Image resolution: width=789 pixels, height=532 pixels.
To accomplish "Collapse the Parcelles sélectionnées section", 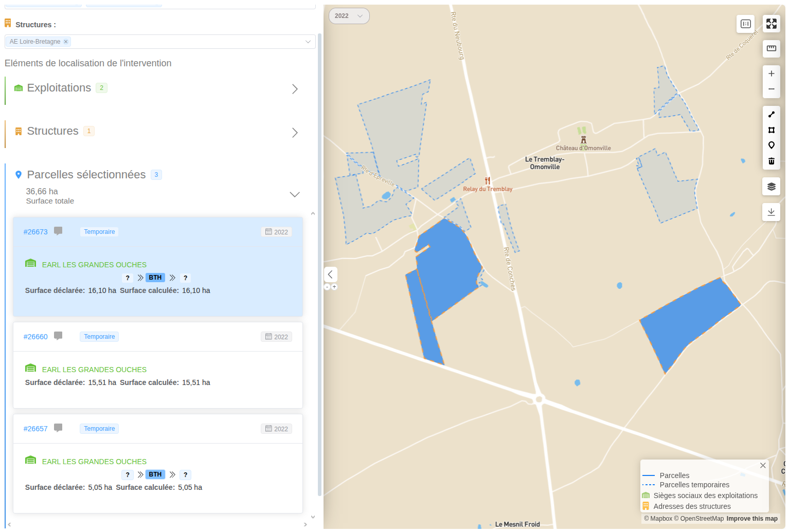I will click(x=294, y=194).
